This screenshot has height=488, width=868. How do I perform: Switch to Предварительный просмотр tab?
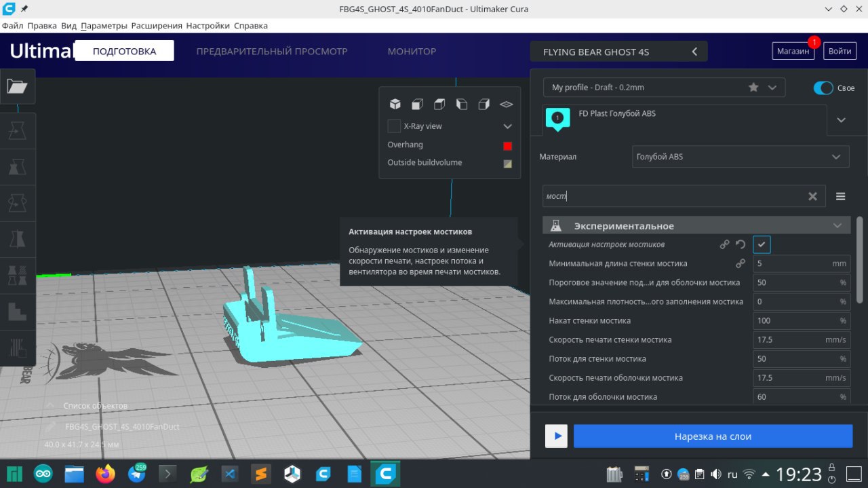[x=272, y=52]
